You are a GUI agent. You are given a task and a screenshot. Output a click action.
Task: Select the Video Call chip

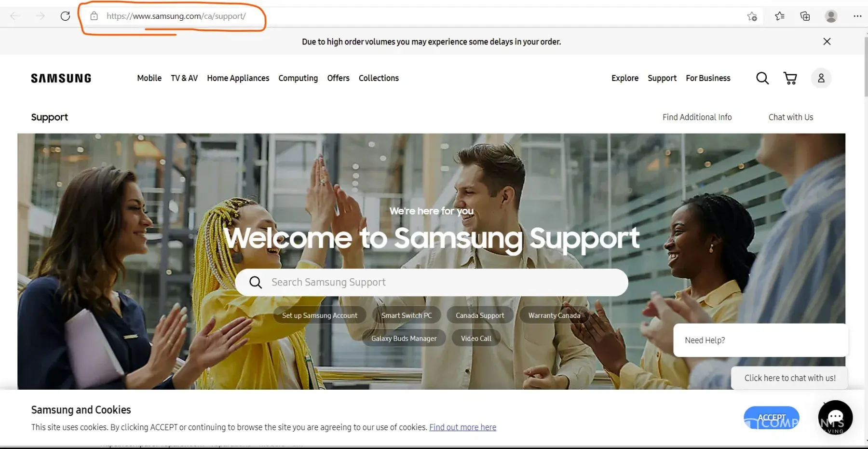pos(476,339)
